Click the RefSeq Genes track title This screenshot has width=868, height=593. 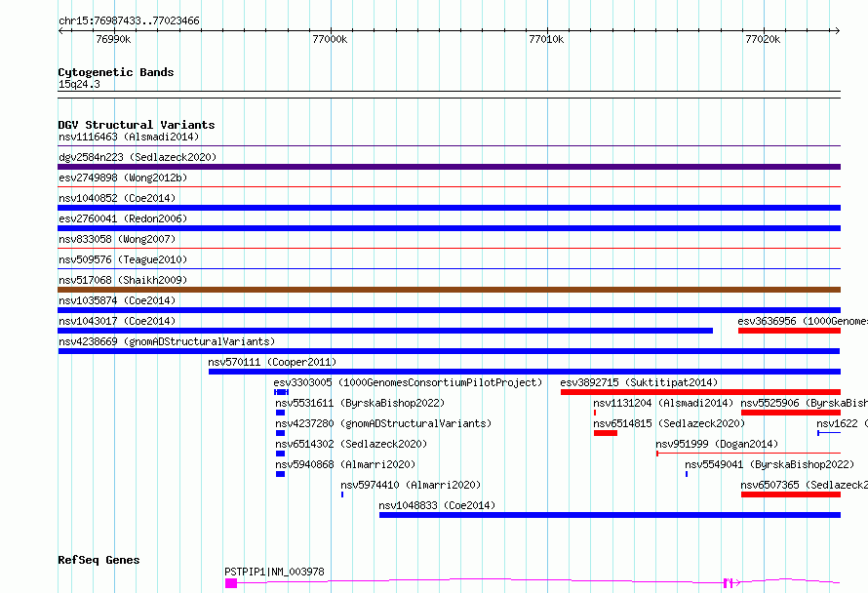[99, 561]
